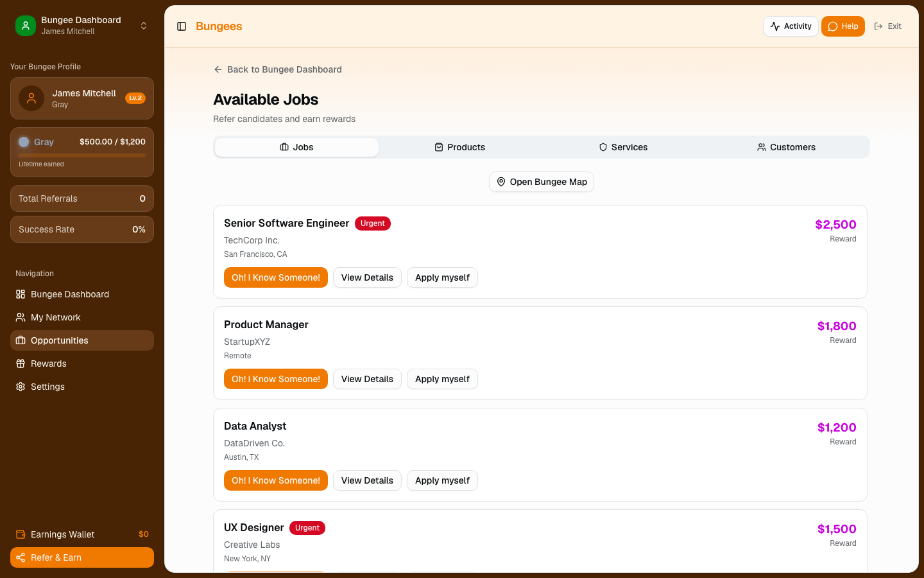Apply myself to Senior Software Engineer

tap(442, 277)
